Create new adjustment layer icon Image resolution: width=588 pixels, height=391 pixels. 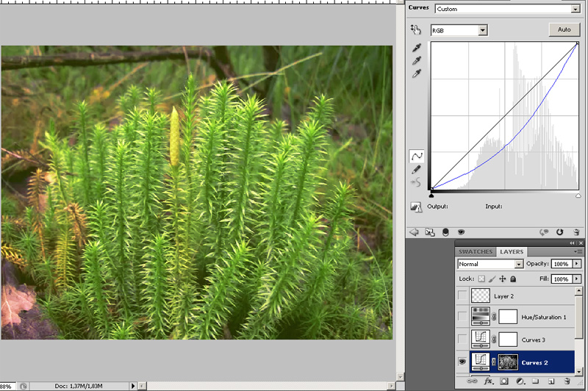520,382
